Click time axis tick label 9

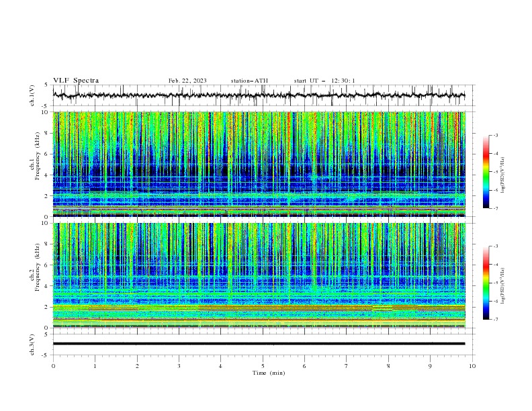(x=430, y=366)
